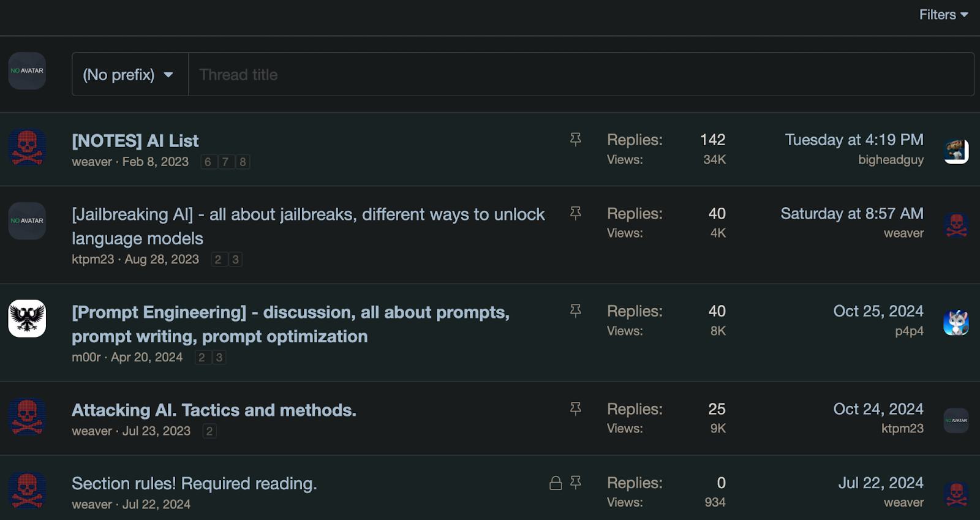Go to page 2 of Prompt Engineering thread
Screen dimensions: 980x520
[x=202, y=357]
